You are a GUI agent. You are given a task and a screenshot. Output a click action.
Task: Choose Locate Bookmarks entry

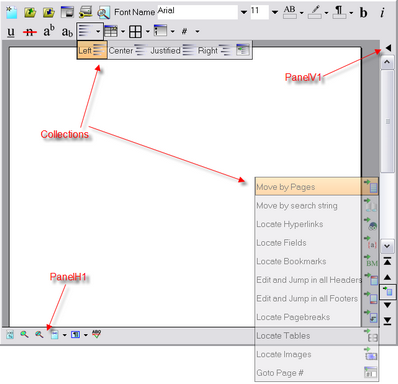tap(317, 262)
